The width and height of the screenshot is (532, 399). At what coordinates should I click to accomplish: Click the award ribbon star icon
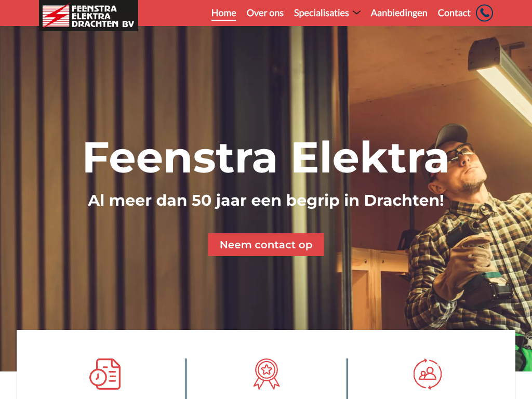tap(267, 374)
